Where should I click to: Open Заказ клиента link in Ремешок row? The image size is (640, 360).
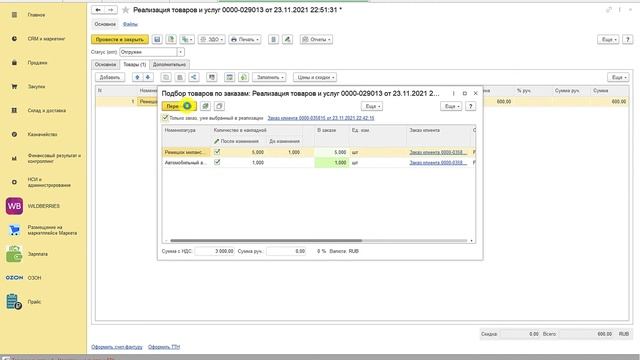tap(438, 152)
